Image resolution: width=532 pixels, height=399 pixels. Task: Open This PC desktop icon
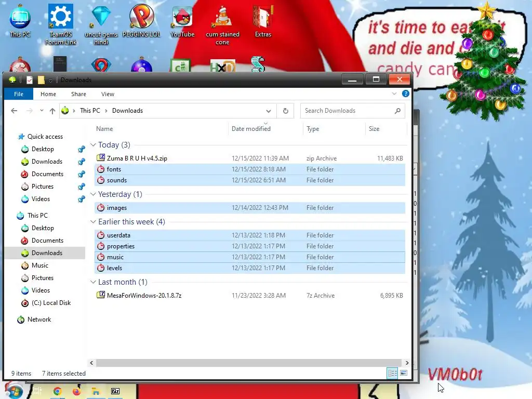click(x=20, y=20)
